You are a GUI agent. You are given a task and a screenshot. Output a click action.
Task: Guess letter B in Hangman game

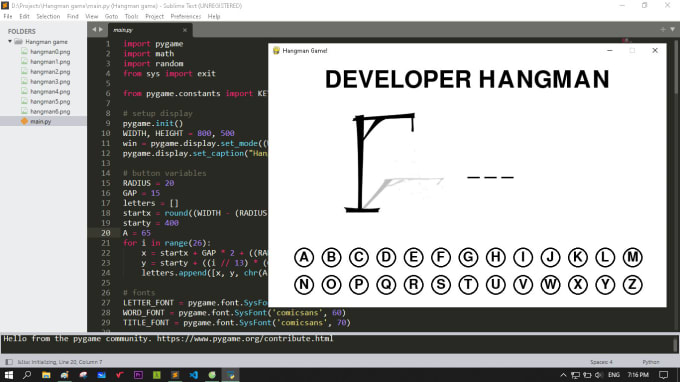coord(331,258)
